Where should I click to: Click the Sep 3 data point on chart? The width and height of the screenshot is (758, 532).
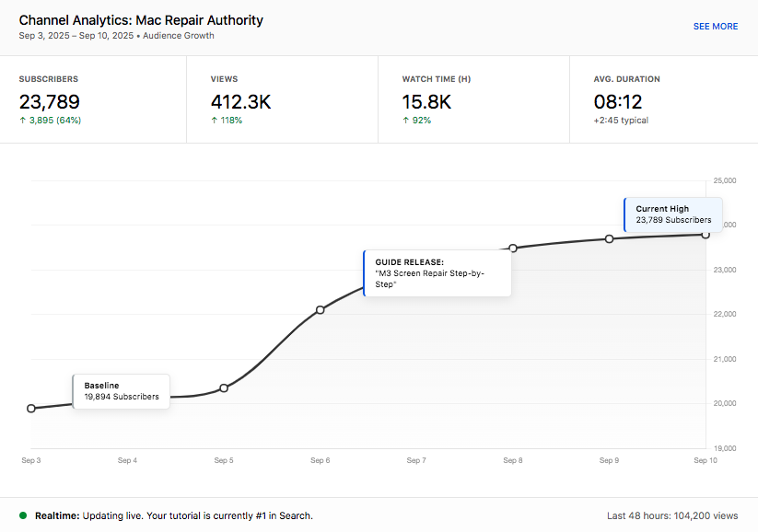[x=31, y=408]
